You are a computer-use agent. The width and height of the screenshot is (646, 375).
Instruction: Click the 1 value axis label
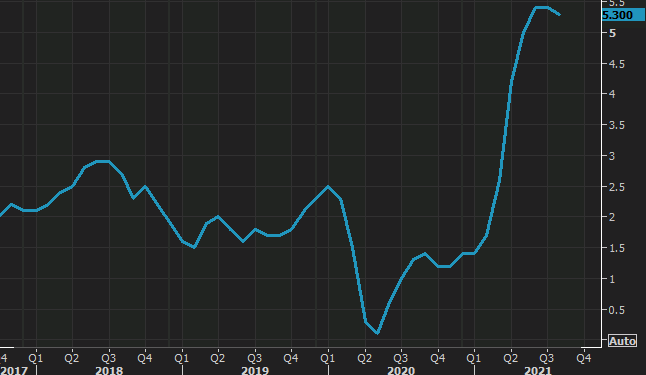click(613, 279)
